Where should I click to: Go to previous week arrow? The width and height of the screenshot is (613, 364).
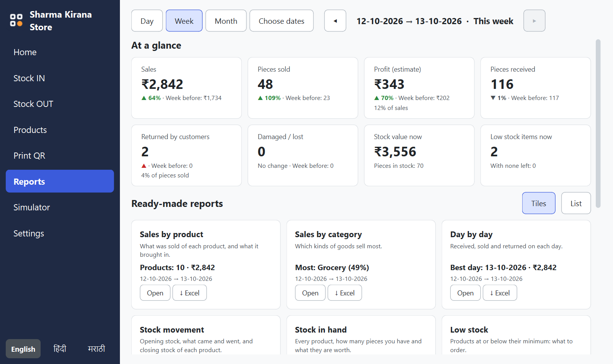click(x=335, y=21)
